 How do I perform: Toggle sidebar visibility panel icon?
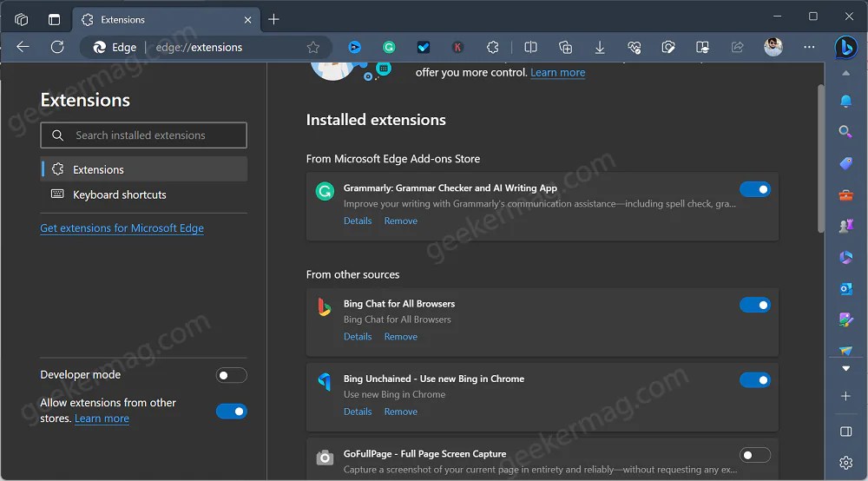pos(845,432)
